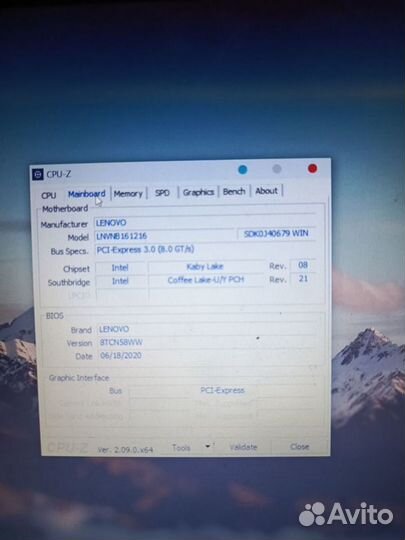Select the Mainboard tab
This screenshot has width=405, height=540.
click(x=86, y=194)
